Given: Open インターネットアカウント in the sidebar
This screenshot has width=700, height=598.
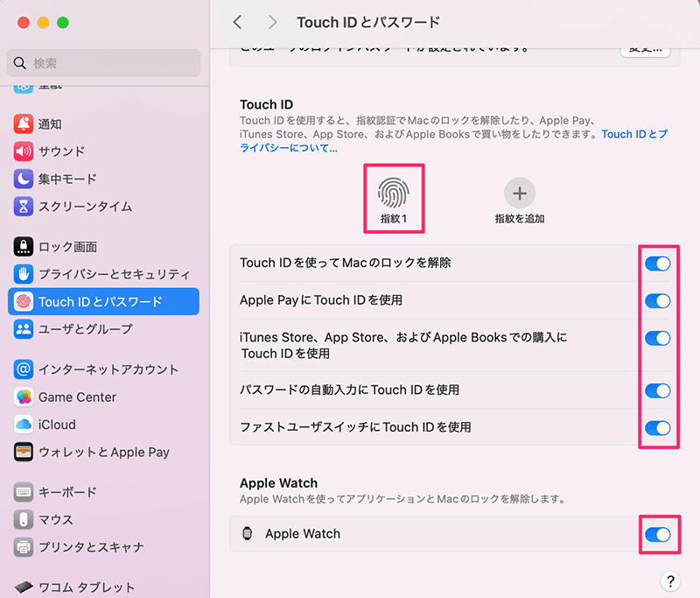Looking at the screenshot, I should click(x=108, y=369).
